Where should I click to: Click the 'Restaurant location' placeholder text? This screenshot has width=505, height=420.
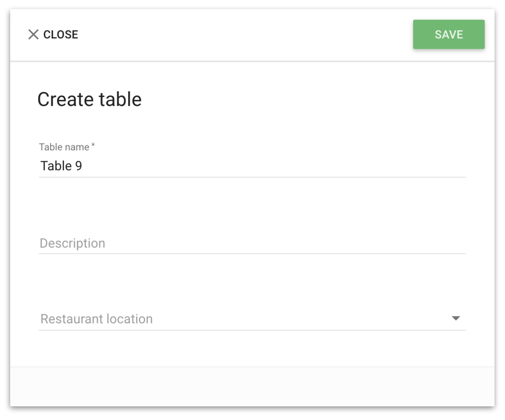[97, 319]
